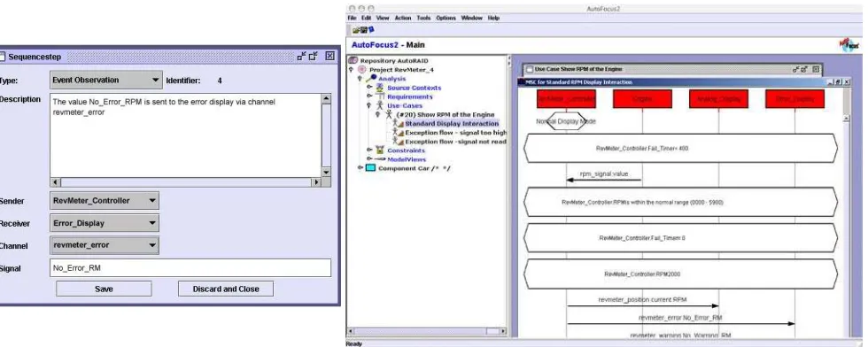Click the actor icon beside (#20) Show RPM

tap(389, 114)
